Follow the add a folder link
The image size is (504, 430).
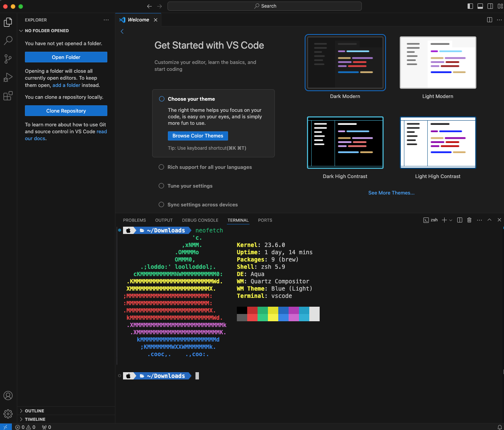point(66,85)
